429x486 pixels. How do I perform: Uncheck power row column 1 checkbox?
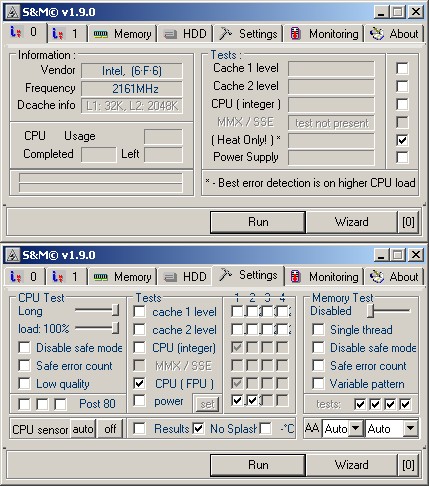tap(237, 400)
